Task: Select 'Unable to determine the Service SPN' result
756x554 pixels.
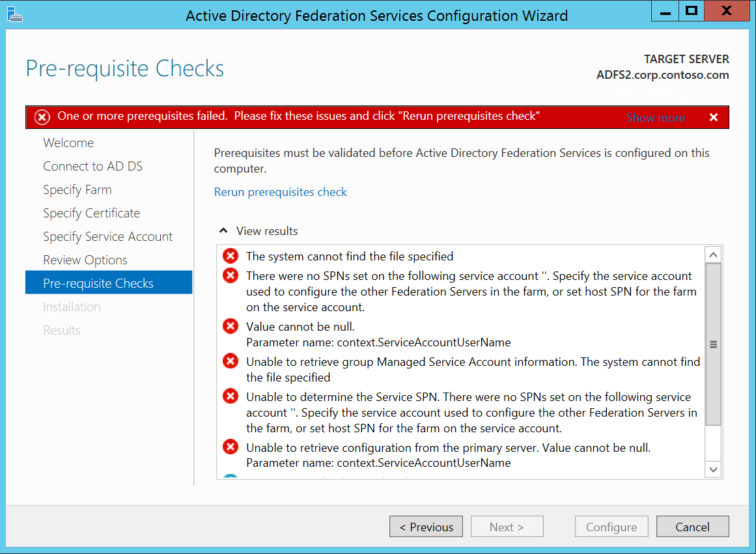Action: tap(471, 412)
